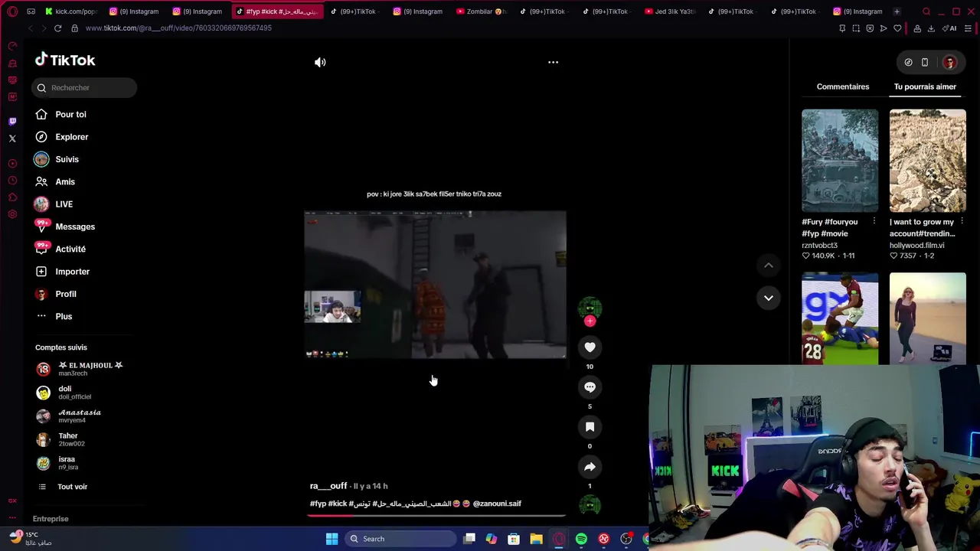Open Profil page
The width and height of the screenshot is (980, 551).
[x=66, y=294]
